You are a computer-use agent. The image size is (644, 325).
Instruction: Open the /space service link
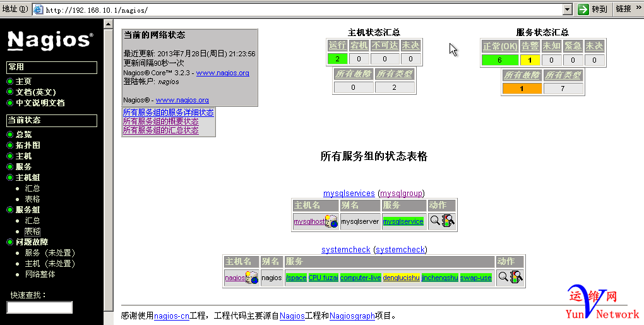296,278
